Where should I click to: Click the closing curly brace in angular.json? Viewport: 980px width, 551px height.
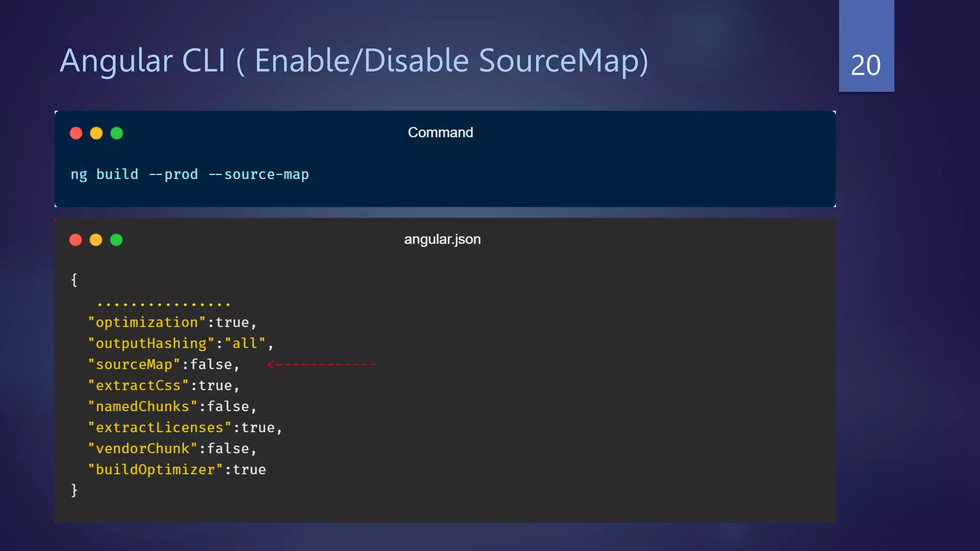(74, 490)
